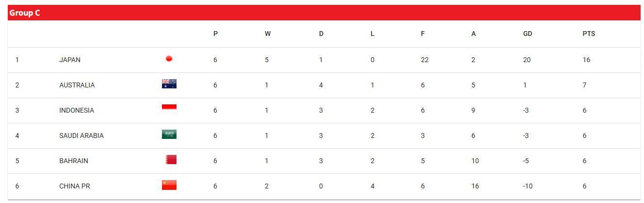The width and height of the screenshot is (644, 203).
Task: Select the Group C header bar
Action: 324,13
